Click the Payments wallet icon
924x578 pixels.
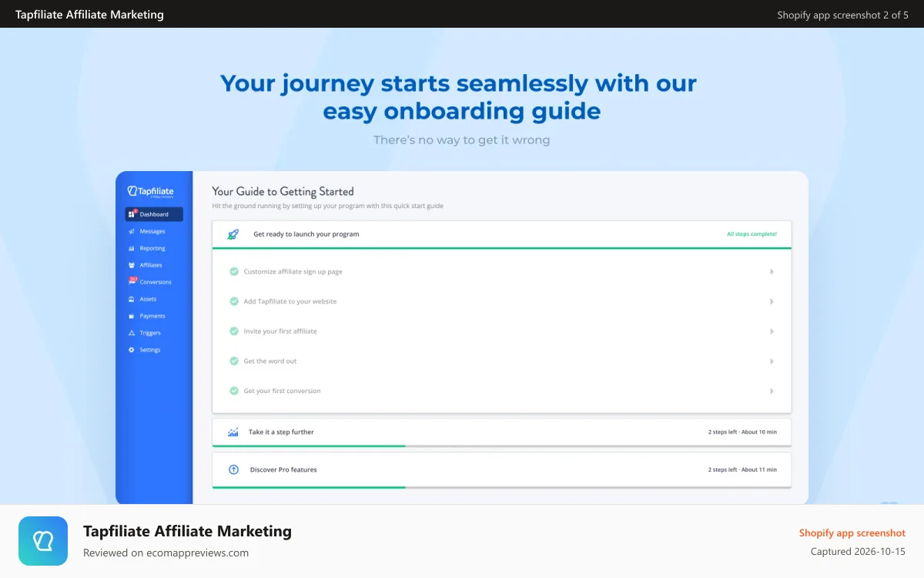132,316
